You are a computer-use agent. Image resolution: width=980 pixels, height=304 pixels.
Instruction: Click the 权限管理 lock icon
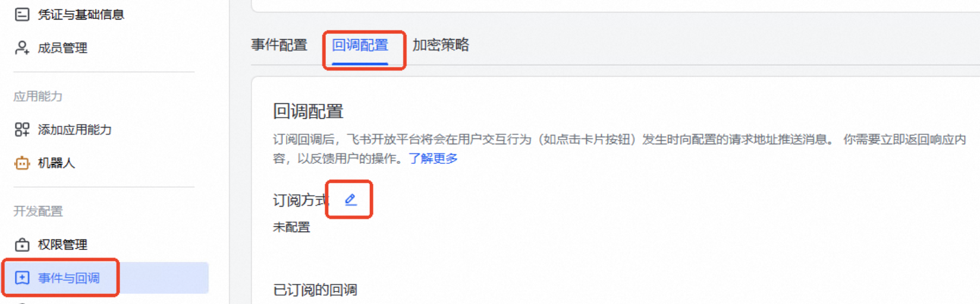[x=22, y=244]
